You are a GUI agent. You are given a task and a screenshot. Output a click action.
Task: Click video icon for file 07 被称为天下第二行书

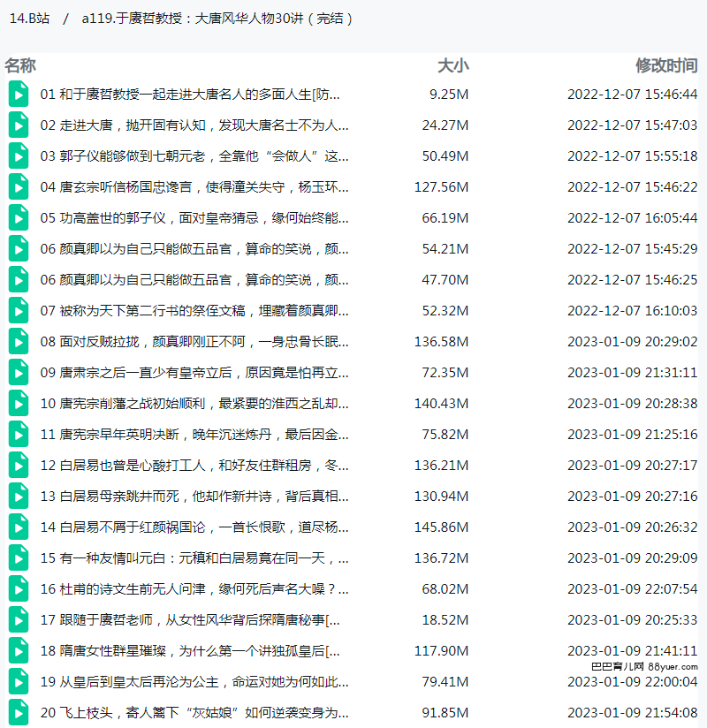19,311
